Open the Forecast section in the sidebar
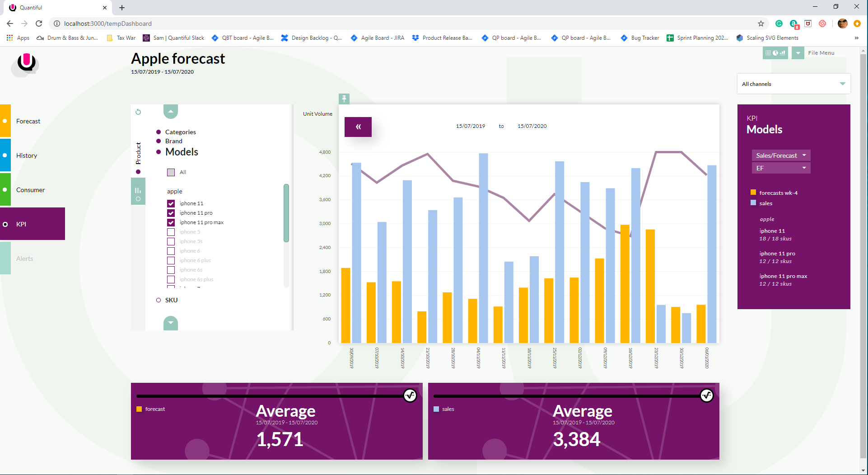Viewport: 868px width, 475px height. (x=28, y=121)
